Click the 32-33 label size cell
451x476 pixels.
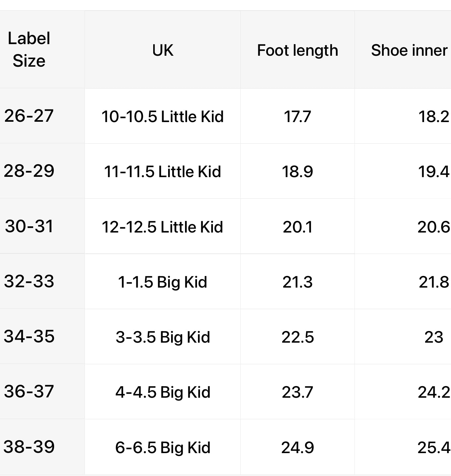29,282
